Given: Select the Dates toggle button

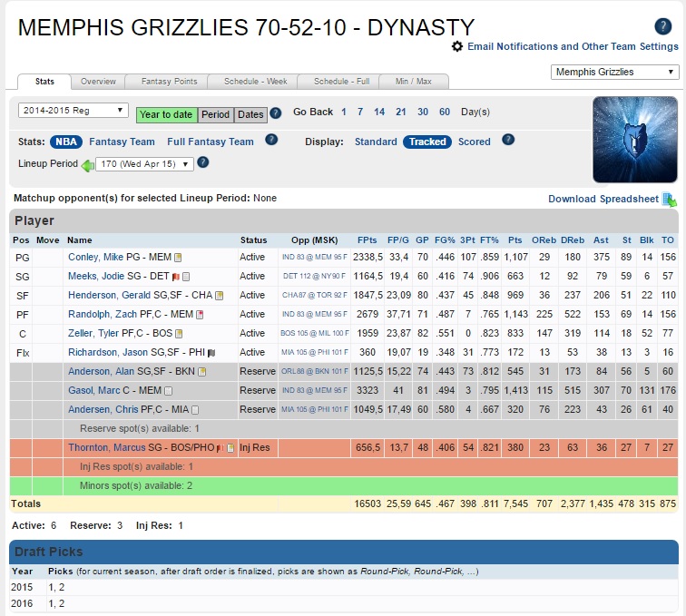Looking at the screenshot, I should point(250,114).
